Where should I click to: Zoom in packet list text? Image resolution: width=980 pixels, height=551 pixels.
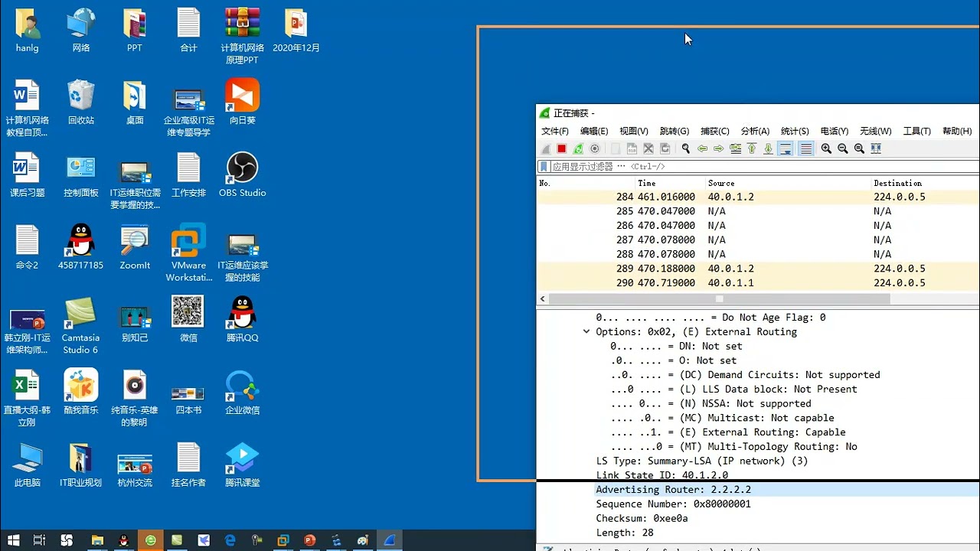point(826,148)
